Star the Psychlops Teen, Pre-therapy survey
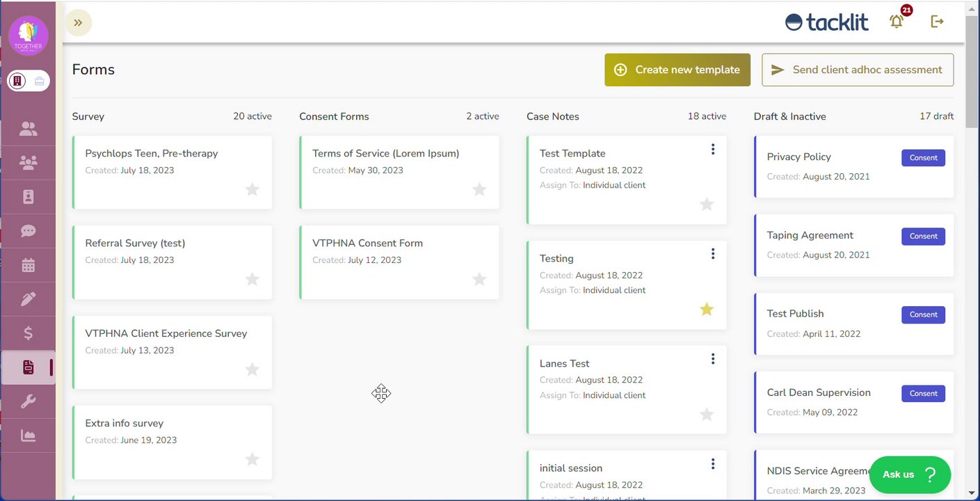The height and width of the screenshot is (501, 980). coord(252,189)
